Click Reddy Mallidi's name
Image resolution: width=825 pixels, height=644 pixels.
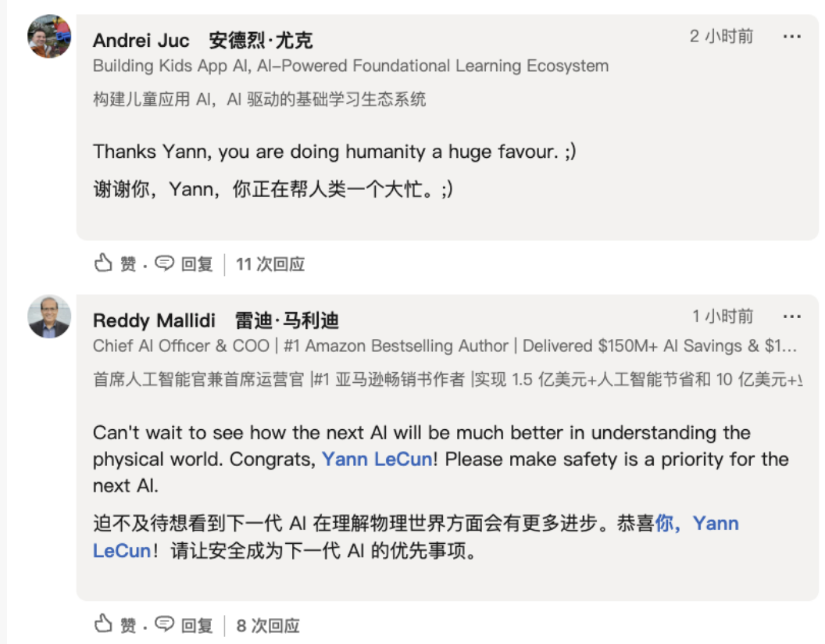click(x=154, y=320)
